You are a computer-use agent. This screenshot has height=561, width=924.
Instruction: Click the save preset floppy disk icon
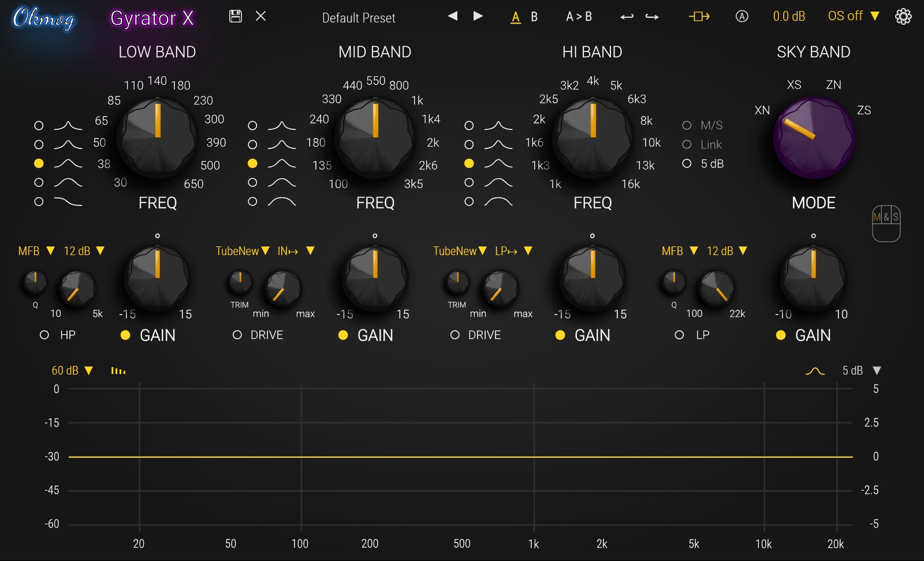click(236, 16)
